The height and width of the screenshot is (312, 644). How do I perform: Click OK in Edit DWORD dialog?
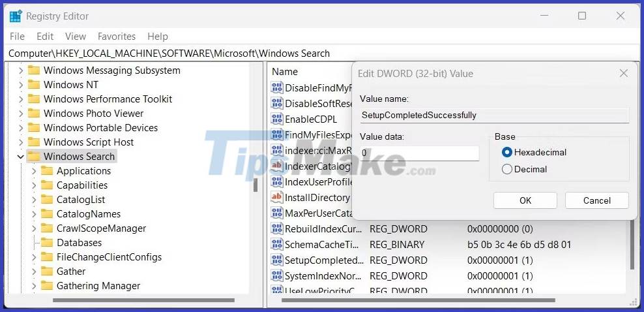coord(525,200)
